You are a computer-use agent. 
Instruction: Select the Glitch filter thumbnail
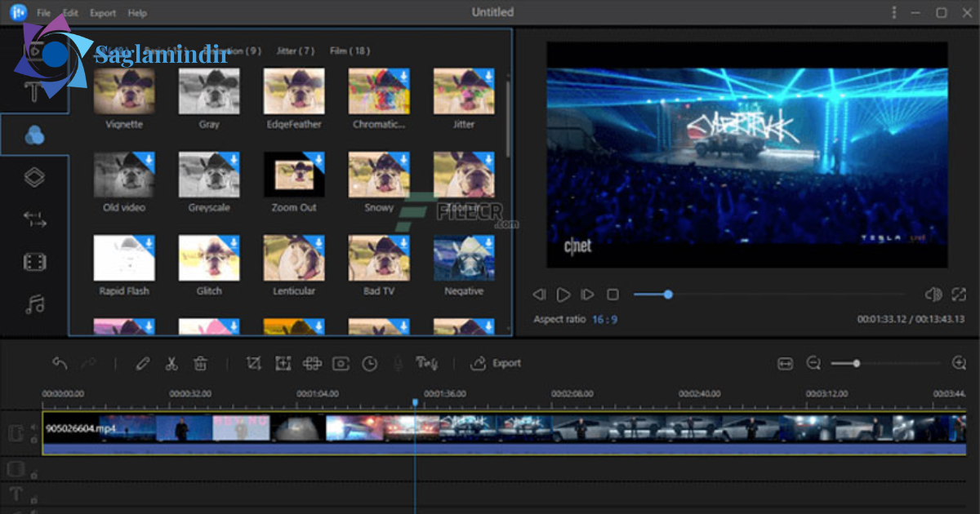[x=209, y=257]
